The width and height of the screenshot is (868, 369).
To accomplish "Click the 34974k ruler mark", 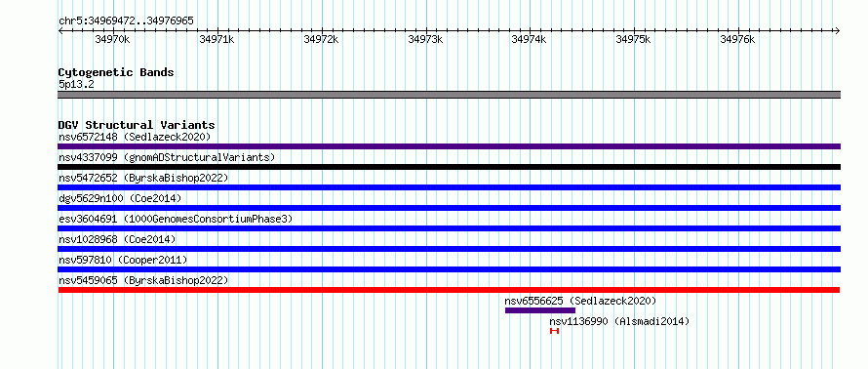I will (530, 39).
